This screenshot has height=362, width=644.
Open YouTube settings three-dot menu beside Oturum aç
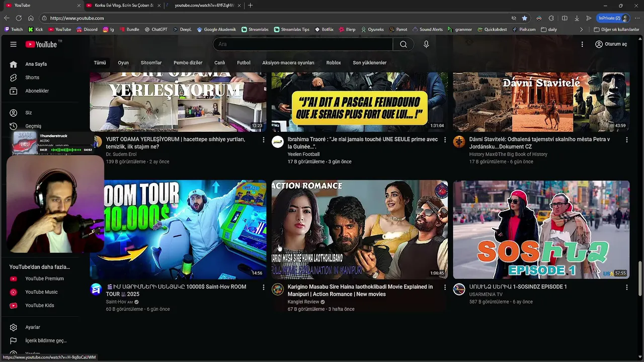(582, 44)
